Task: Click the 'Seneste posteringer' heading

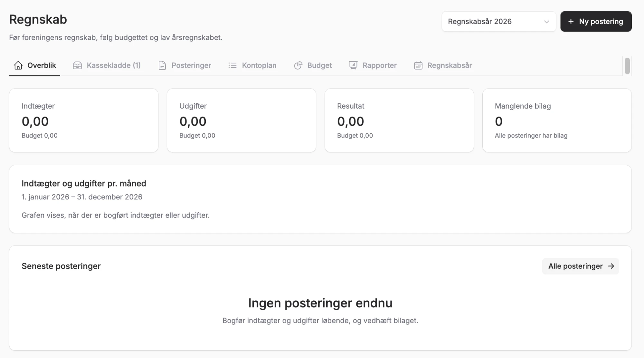Action: 61,266
